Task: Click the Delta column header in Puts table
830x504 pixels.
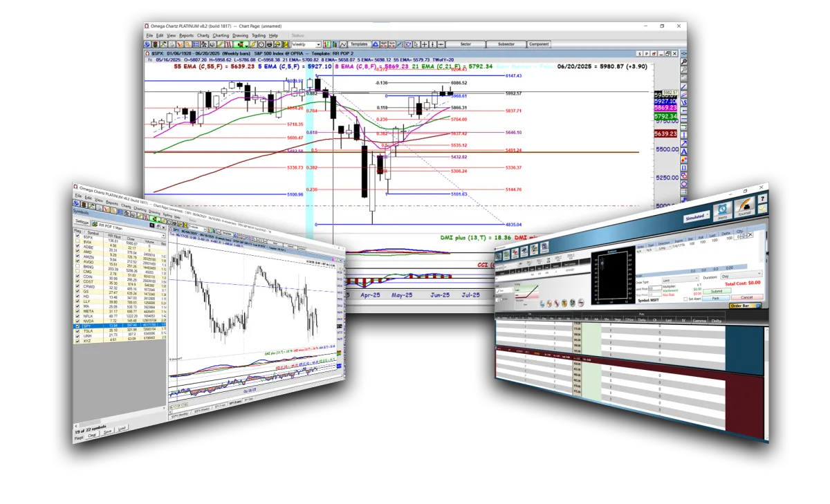Action: [715, 321]
